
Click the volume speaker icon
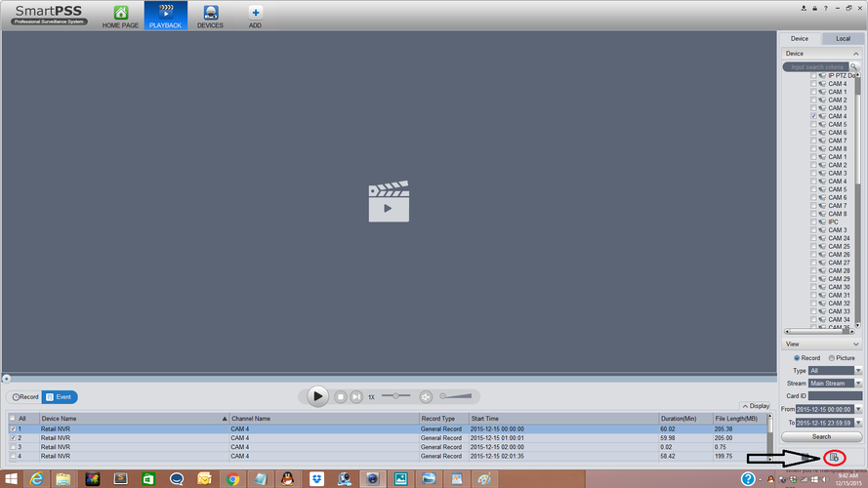pos(426,396)
